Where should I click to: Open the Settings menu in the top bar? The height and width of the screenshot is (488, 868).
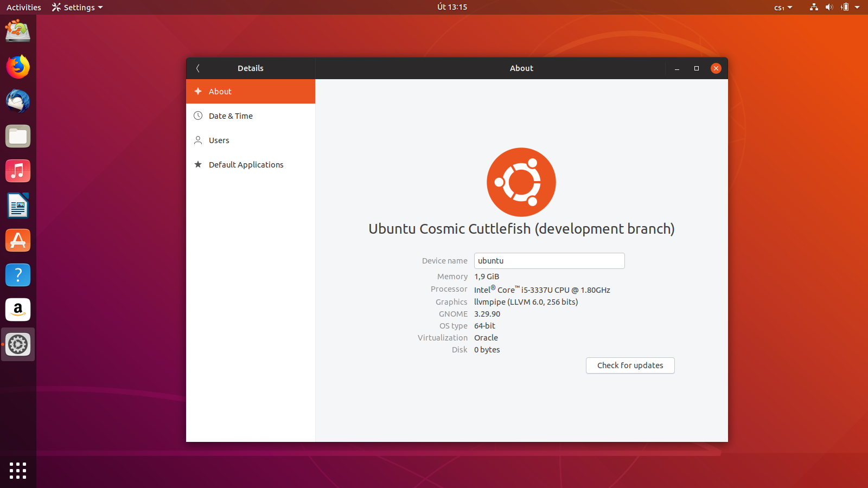(77, 7)
